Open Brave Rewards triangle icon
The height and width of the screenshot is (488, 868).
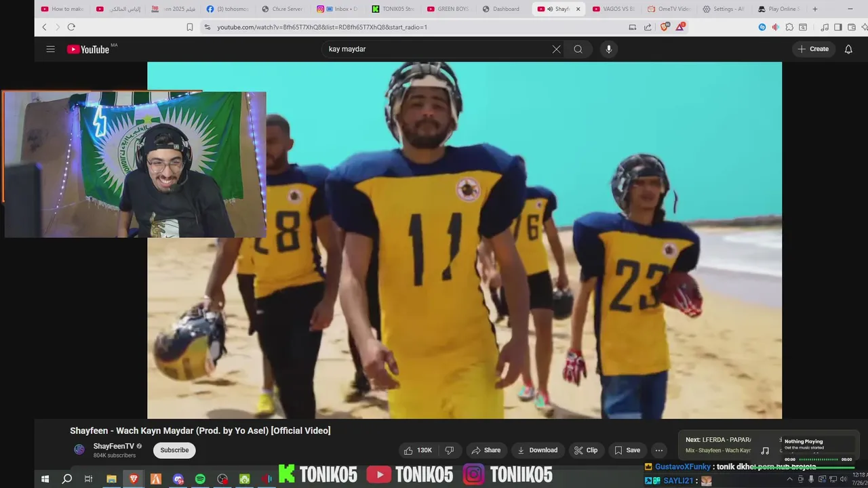click(x=680, y=27)
